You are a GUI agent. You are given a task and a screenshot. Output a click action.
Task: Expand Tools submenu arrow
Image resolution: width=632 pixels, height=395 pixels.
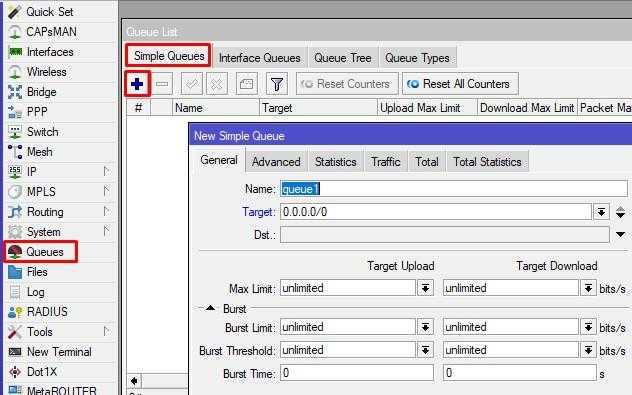point(106,331)
